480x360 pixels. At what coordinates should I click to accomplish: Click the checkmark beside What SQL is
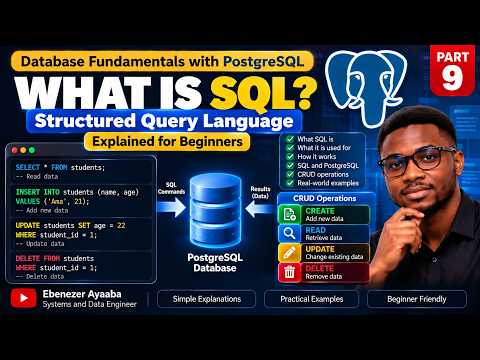(x=290, y=139)
